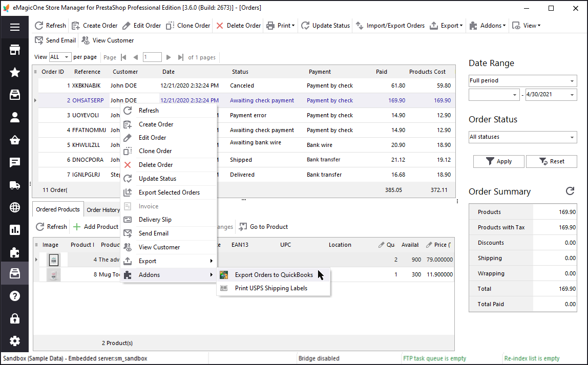Open the shipping truck icon in sidebar
Screen dimensions: 588x365
(x=15, y=185)
